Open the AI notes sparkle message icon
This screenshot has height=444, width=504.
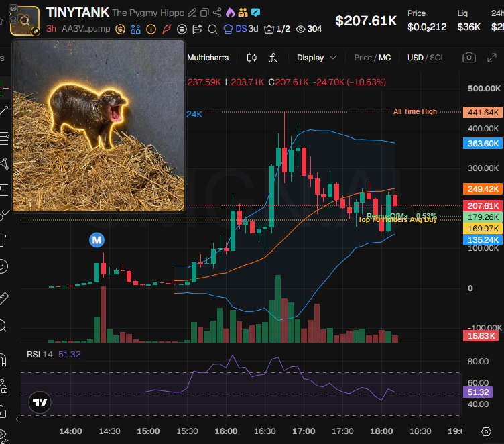click(197, 30)
